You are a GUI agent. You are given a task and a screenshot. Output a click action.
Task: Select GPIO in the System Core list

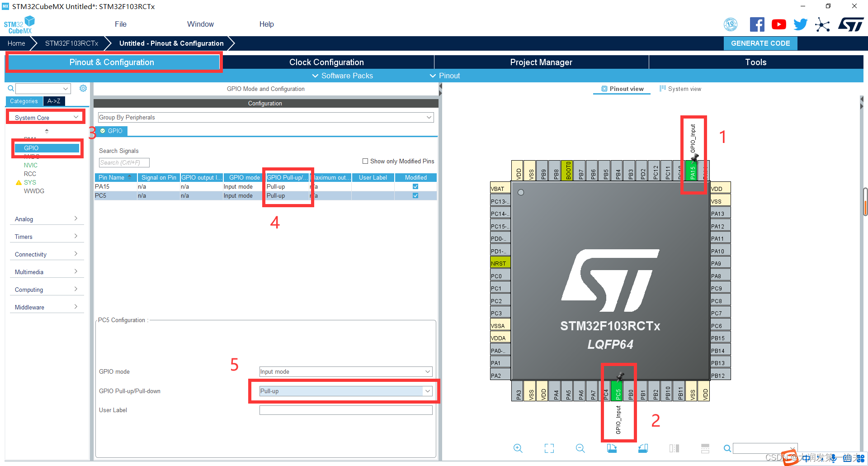click(x=30, y=147)
